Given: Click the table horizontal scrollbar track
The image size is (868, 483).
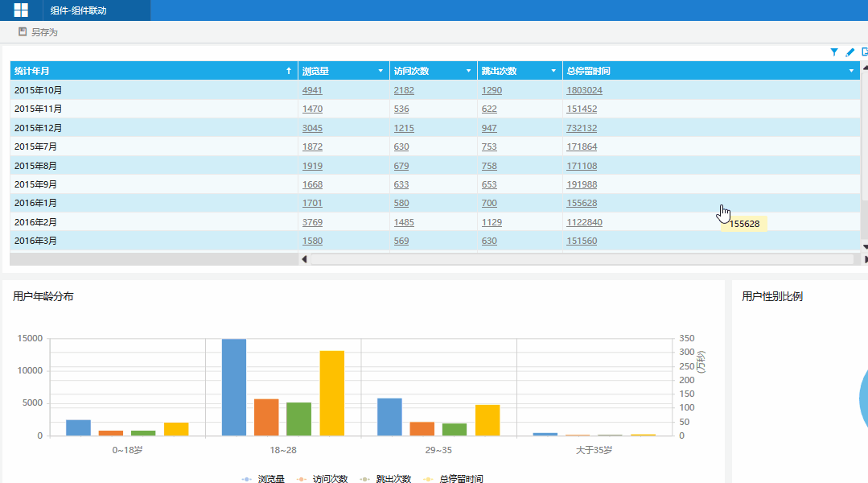Looking at the screenshot, I should tap(581, 259).
